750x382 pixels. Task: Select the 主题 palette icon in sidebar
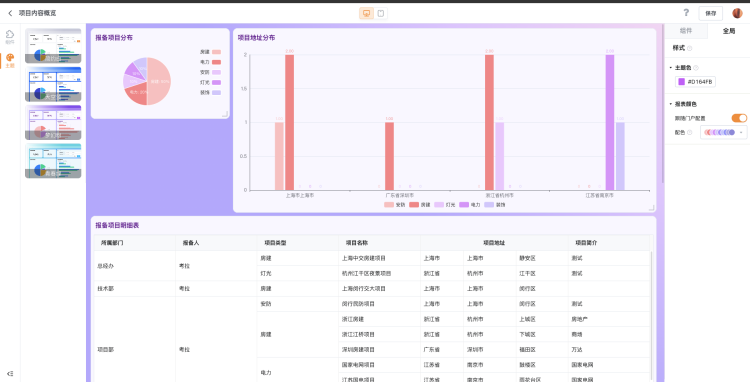10,60
